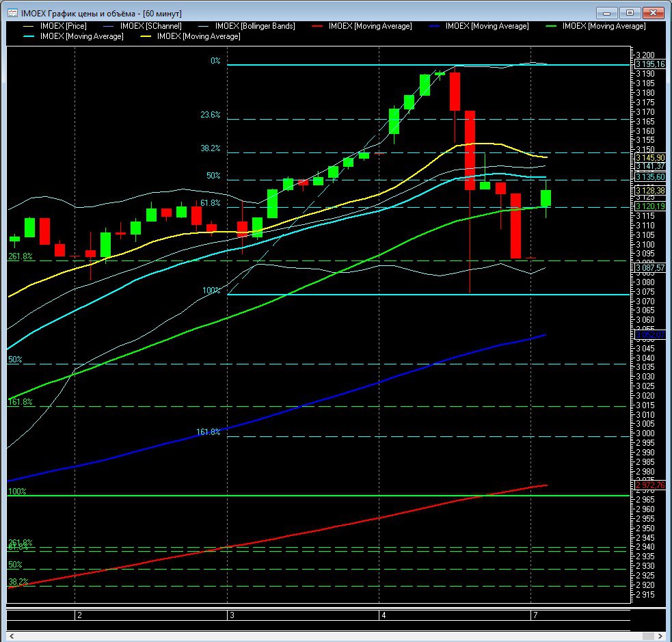This screenshot has width=672, height=642.
Task: Click date marker 7 on time axis
Action: point(535,615)
